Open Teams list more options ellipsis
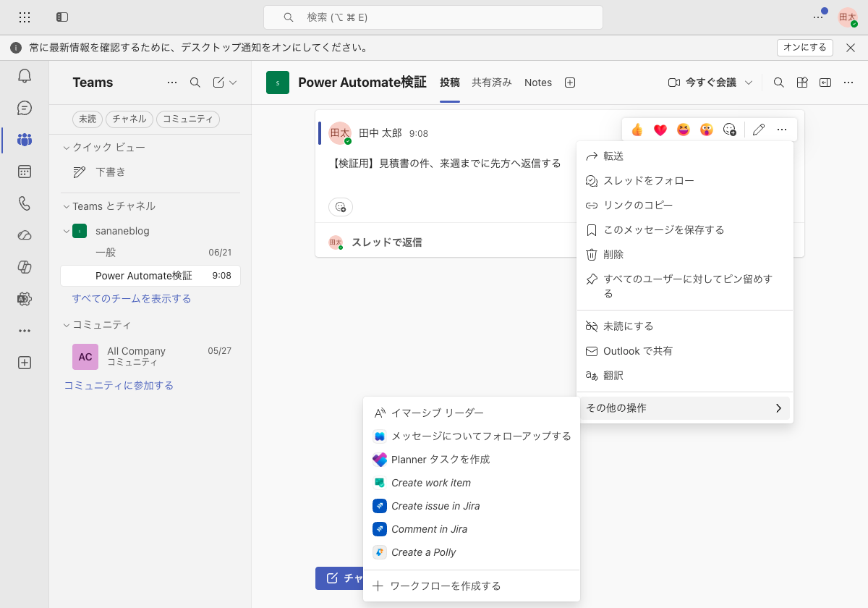This screenshot has width=868, height=608. pyautogui.click(x=172, y=83)
